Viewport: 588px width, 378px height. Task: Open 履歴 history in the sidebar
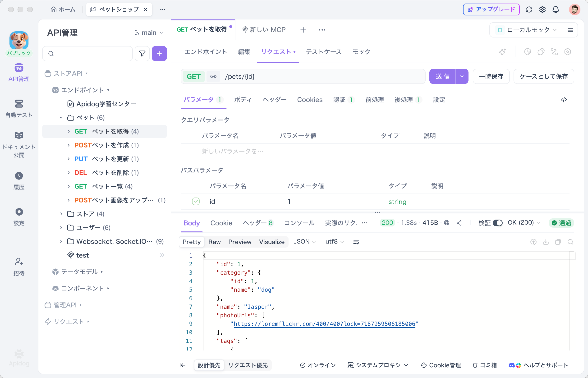pyautogui.click(x=19, y=181)
